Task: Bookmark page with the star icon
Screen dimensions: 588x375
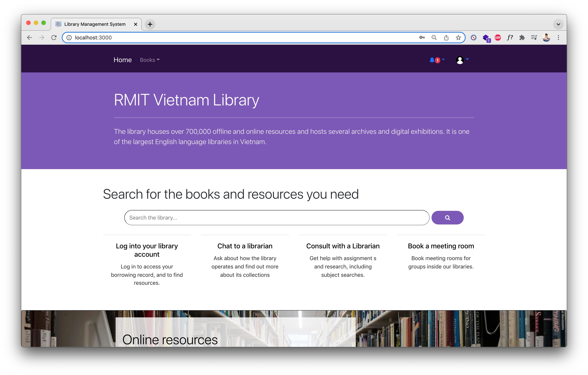Action: pos(458,37)
